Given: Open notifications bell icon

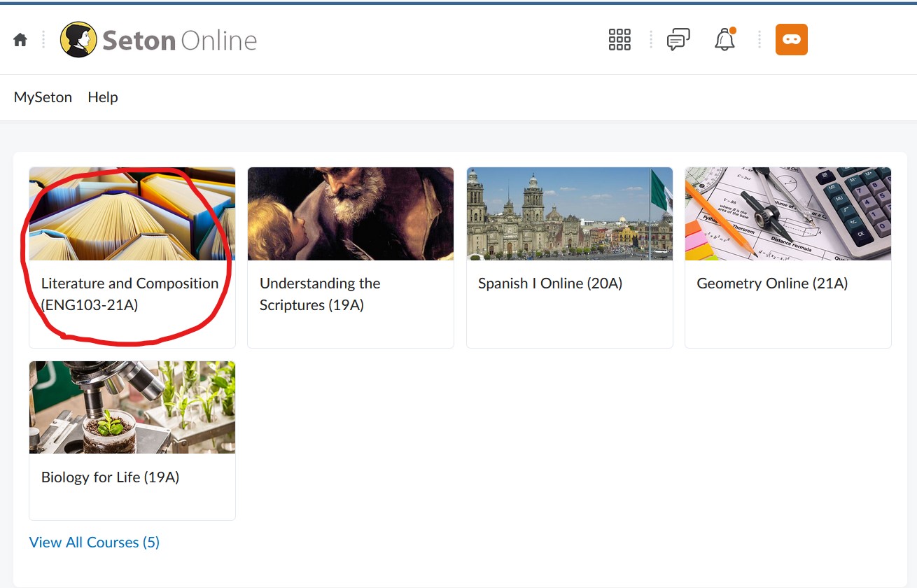Looking at the screenshot, I should point(725,40).
